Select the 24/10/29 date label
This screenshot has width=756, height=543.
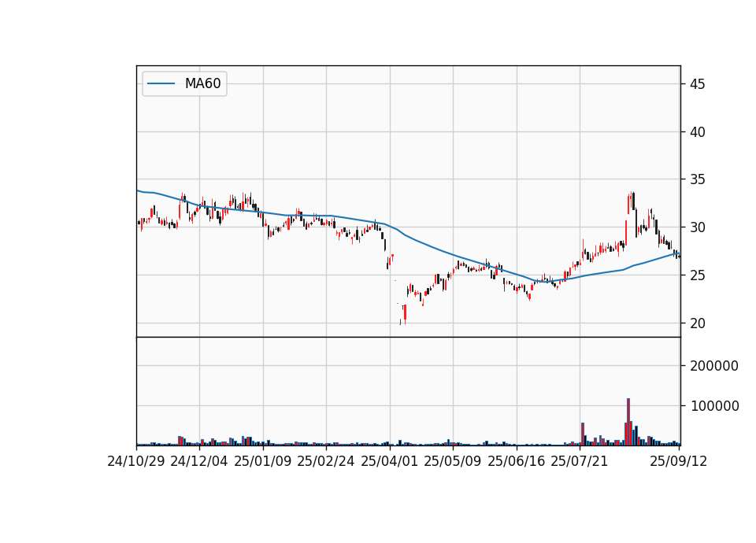point(136,461)
